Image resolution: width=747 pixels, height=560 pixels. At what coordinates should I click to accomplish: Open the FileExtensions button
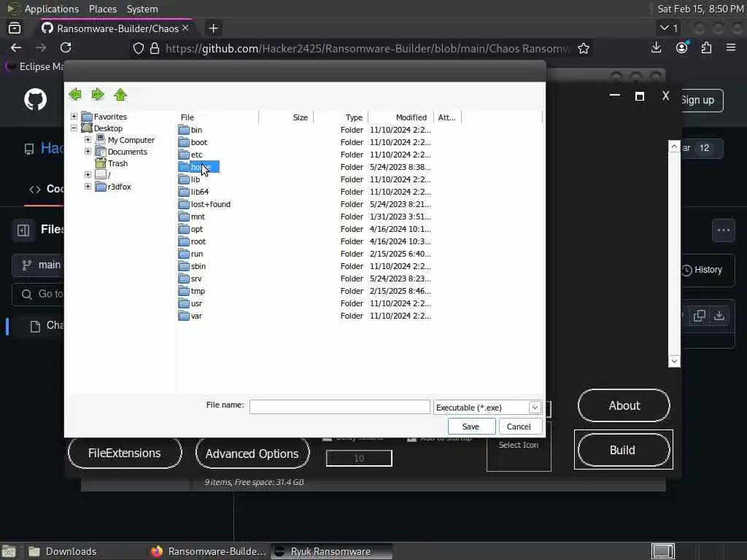[x=125, y=453]
